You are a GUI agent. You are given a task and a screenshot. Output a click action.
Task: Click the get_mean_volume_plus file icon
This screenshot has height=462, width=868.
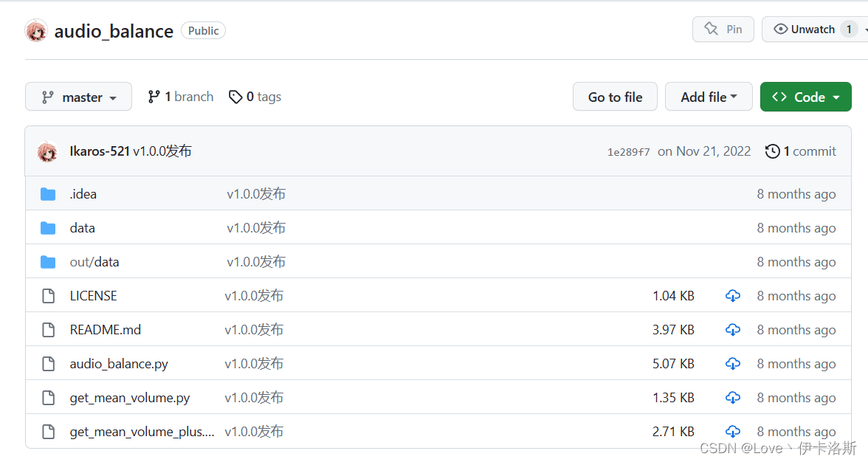pyautogui.click(x=49, y=432)
